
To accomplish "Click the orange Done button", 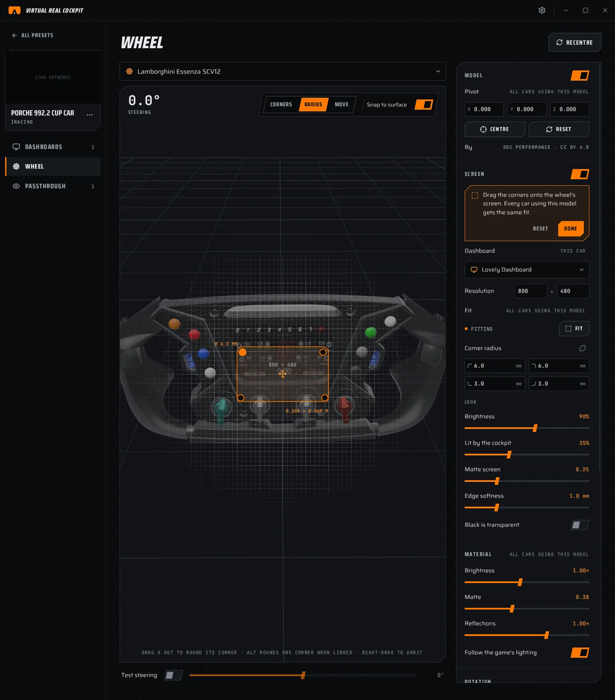I will point(571,229).
